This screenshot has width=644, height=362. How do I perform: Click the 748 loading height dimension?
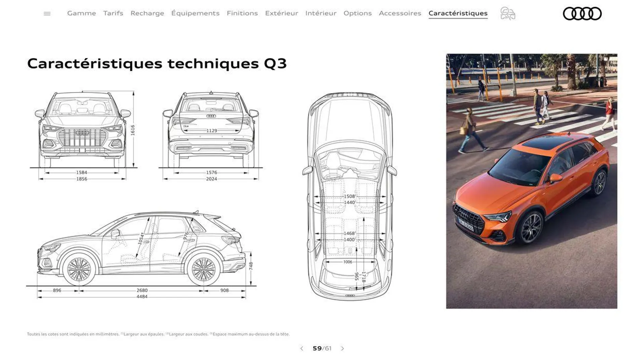[x=251, y=266]
